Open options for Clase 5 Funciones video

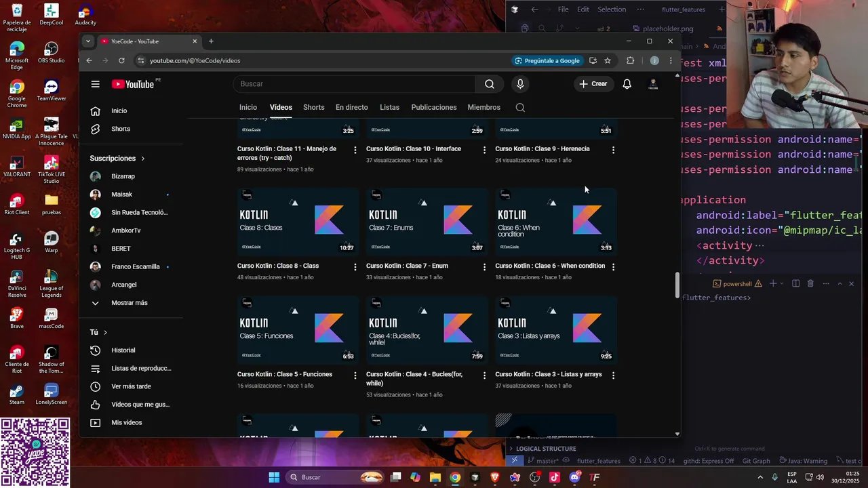pyautogui.click(x=355, y=375)
